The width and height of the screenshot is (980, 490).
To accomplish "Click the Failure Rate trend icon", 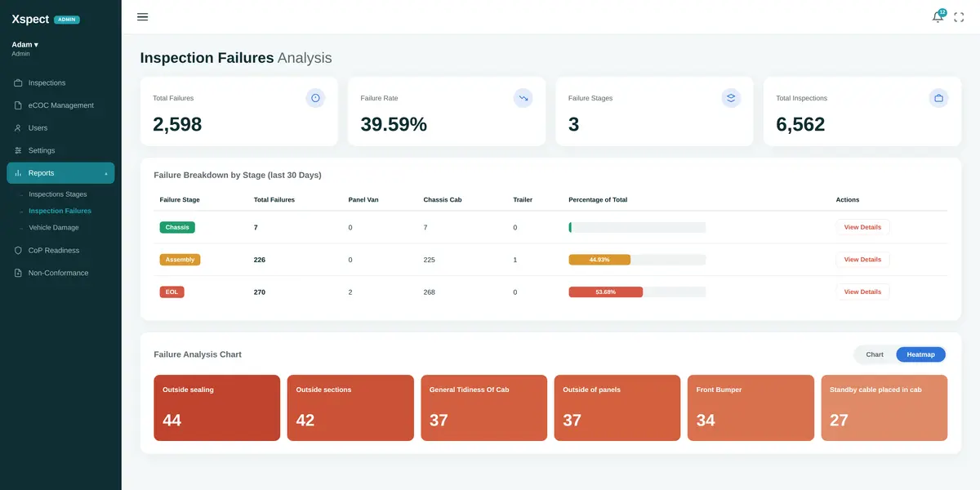I will point(523,98).
